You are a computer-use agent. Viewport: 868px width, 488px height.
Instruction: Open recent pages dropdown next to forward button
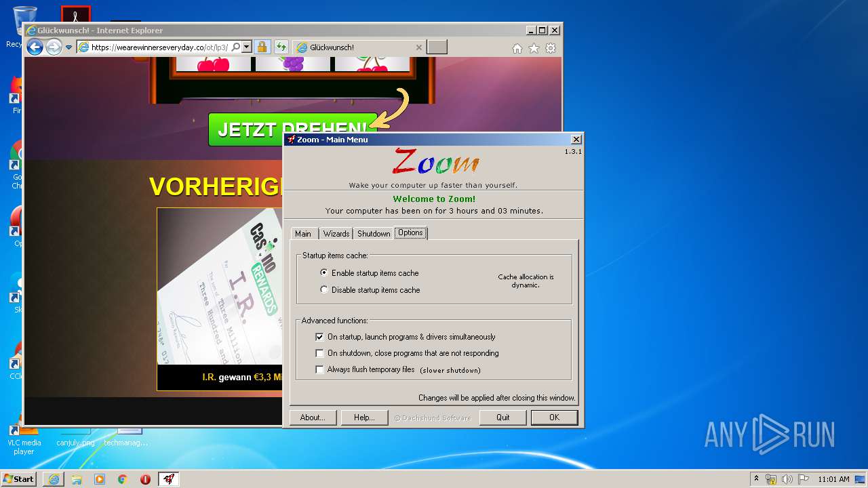tap(68, 47)
